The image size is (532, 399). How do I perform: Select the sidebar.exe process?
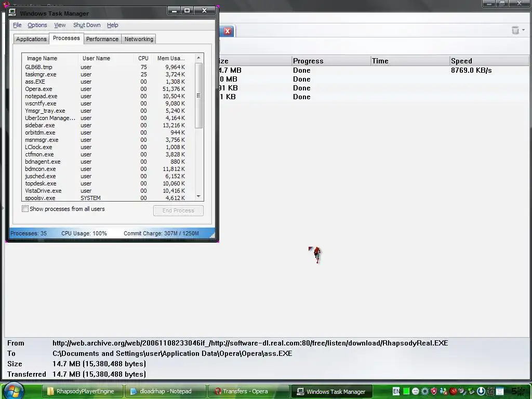pyautogui.click(x=108, y=126)
